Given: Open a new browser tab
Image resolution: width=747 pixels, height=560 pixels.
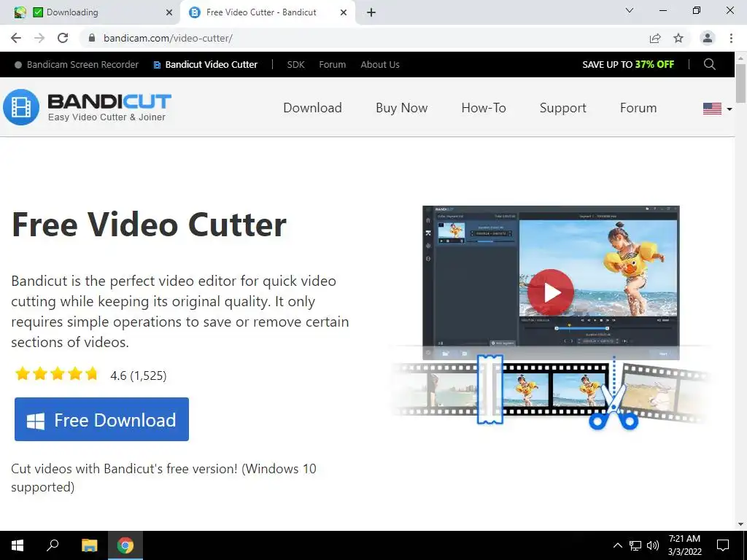Looking at the screenshot, I should click(x=371, y=12).
